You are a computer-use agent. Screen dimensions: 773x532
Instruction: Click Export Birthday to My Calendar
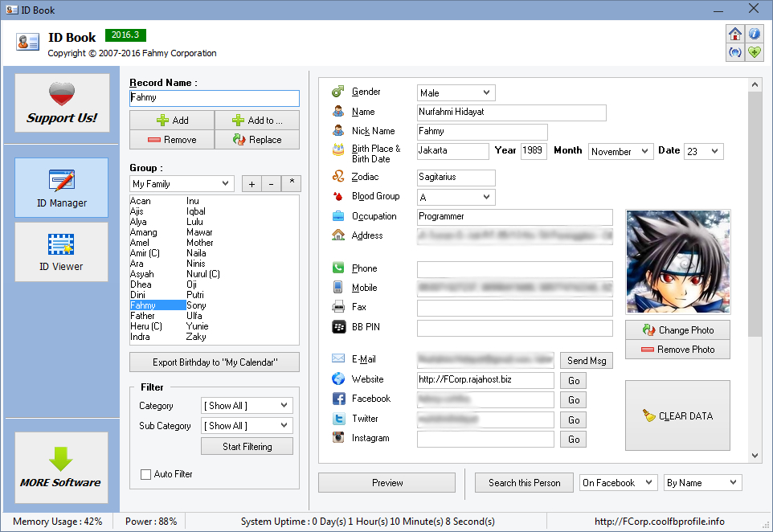[x=215, y=362]
